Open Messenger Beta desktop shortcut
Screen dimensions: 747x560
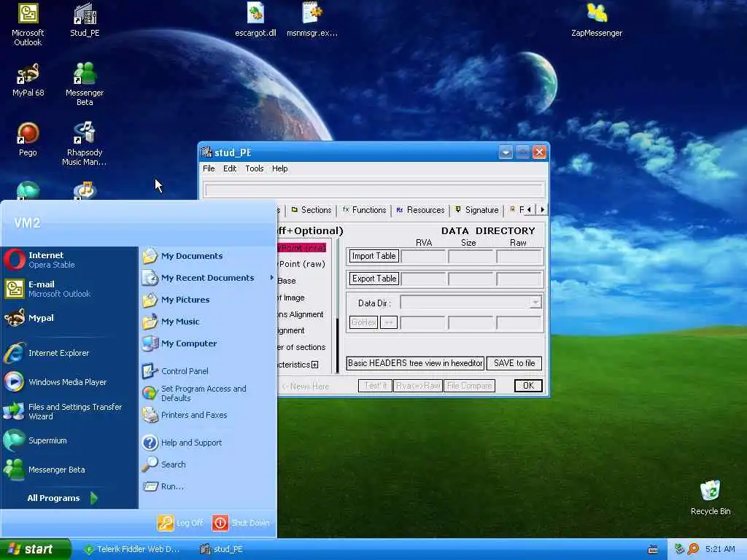tap(85, 84)
